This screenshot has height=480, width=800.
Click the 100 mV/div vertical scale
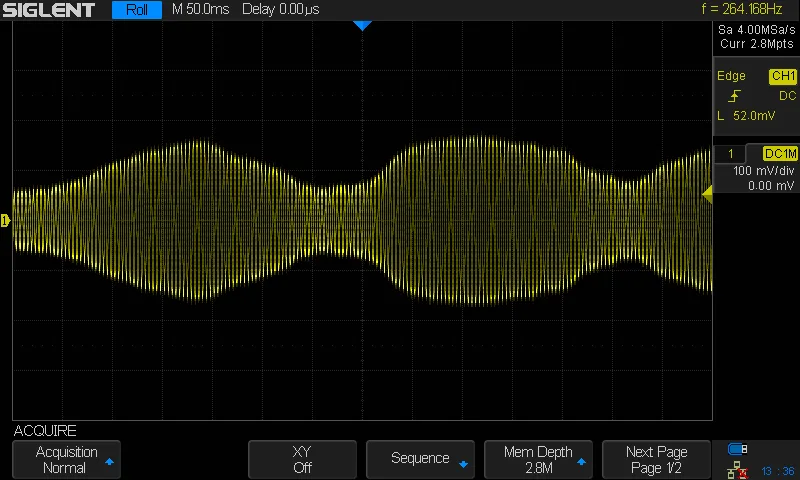click(x=764, y=171)
